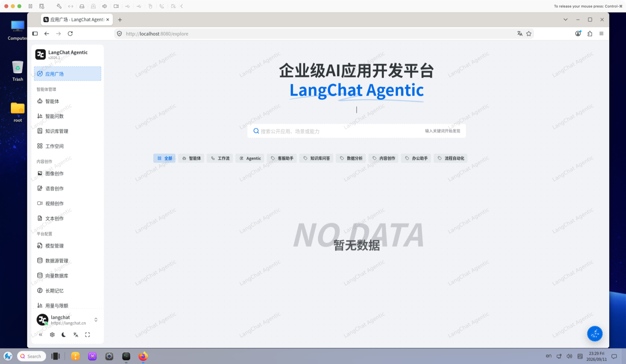Image resolution: width=626 pixels, height=364 pixels.
Task: Launch Firefox from the taskbar
Action: coord(143,356)
